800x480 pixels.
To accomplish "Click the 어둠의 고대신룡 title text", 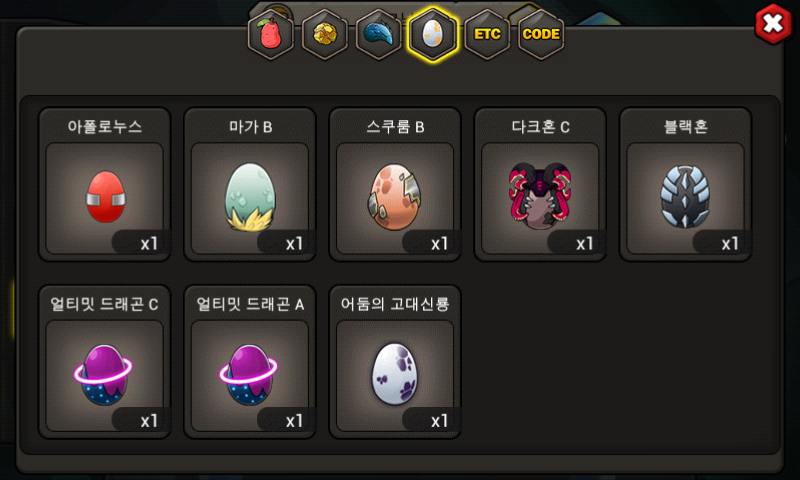I will click(395, 304).
